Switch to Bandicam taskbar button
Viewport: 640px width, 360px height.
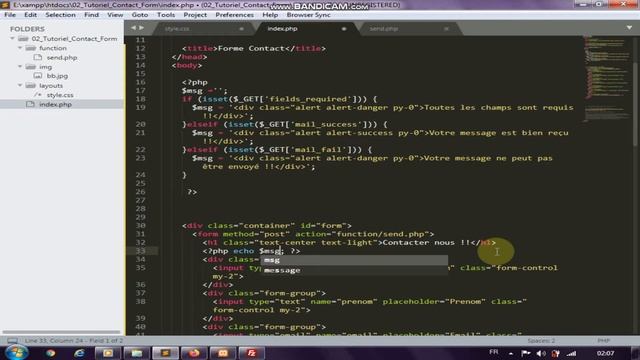tap(223, 353)
